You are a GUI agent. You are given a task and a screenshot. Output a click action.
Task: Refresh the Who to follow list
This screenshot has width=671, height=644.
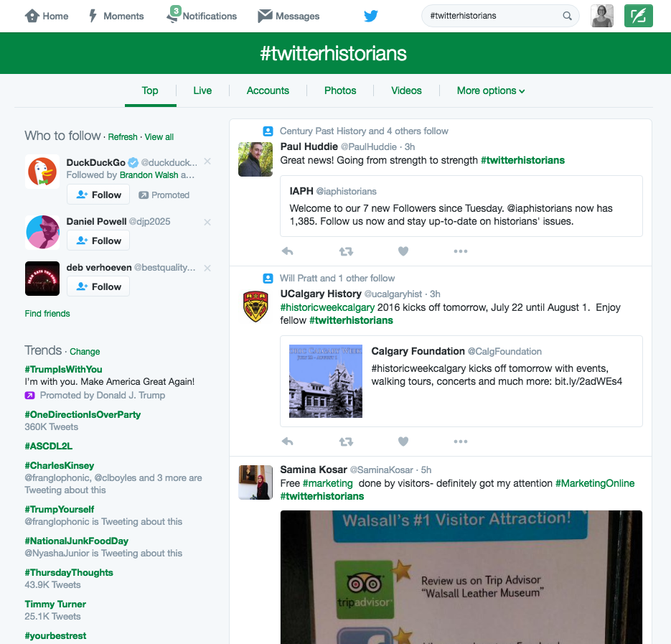click(x=123, y=137)
